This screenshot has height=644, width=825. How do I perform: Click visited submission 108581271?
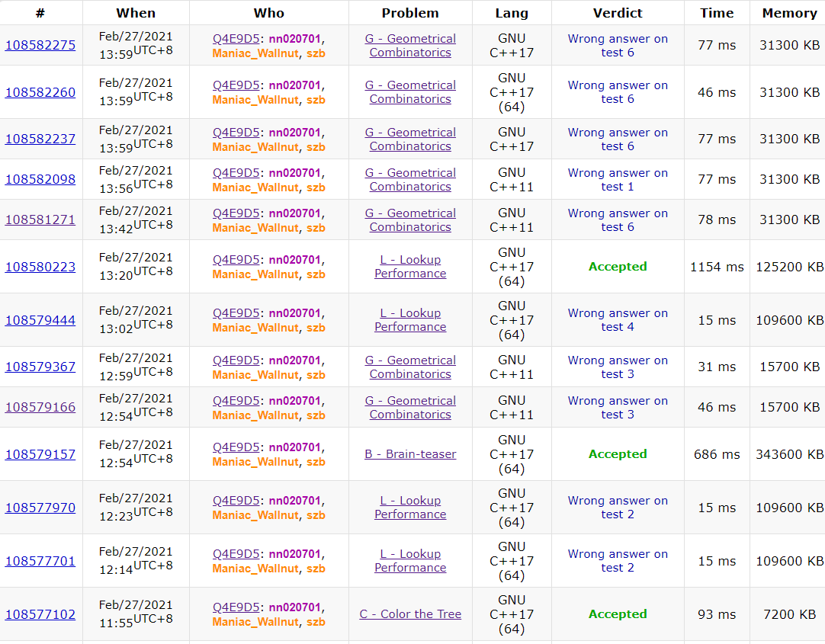pos(40,219)
